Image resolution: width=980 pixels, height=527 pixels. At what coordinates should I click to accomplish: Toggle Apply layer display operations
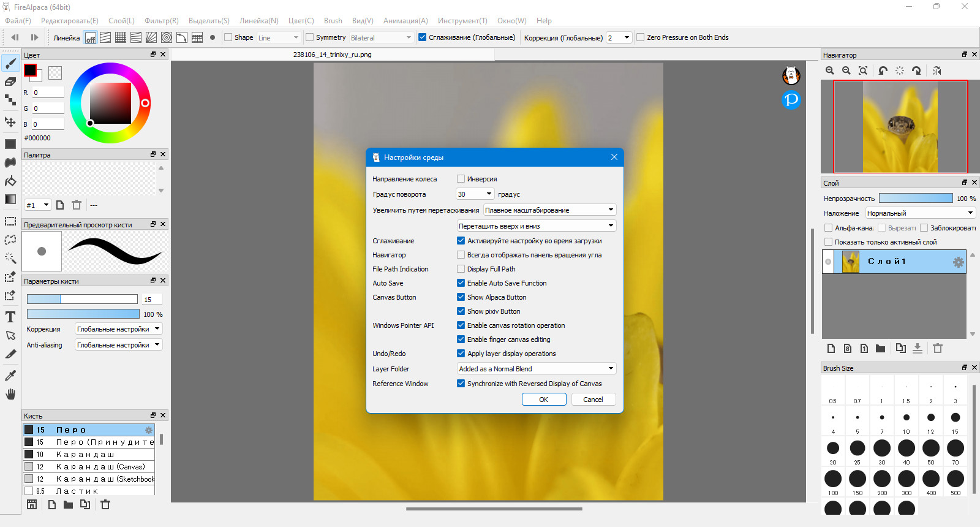coord(461,354)
